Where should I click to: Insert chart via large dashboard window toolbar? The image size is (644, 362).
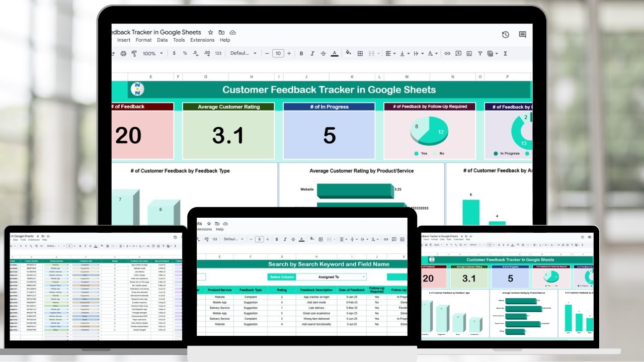click(469, 53)
